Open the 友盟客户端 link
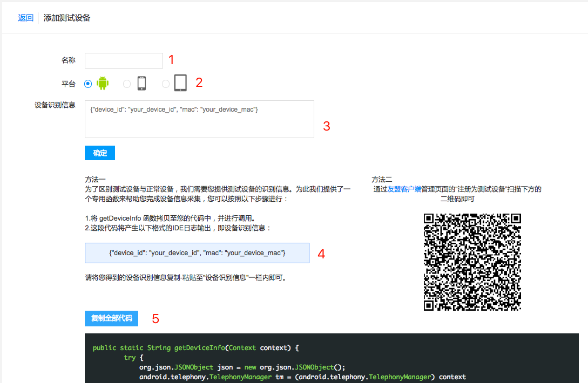 (404, 189)
